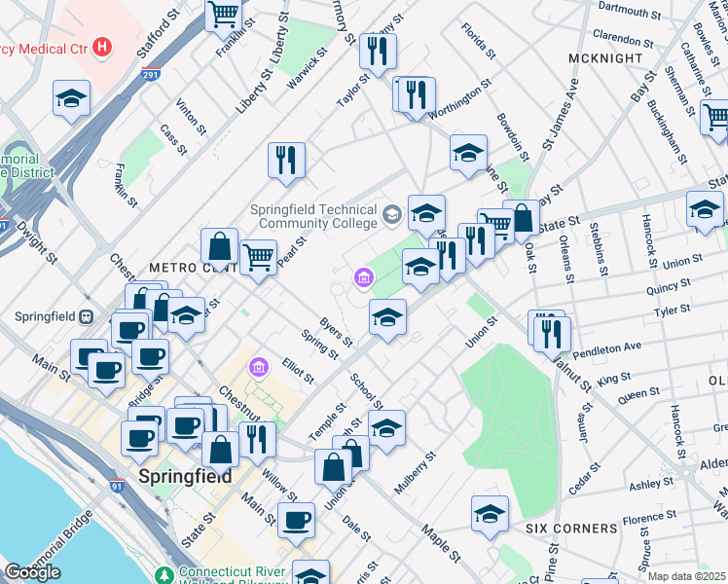Click the school marker above Six Corners
The image size is (728, 584).
[490, 514]
